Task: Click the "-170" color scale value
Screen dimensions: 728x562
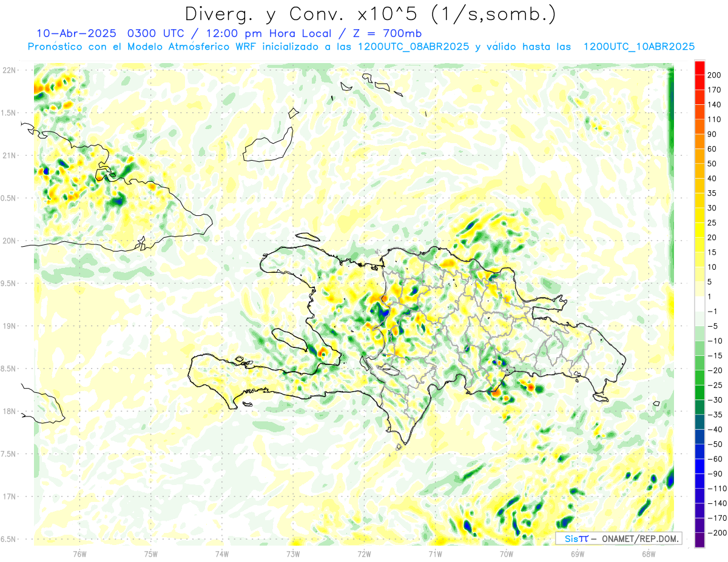Action: pos(716,518)
